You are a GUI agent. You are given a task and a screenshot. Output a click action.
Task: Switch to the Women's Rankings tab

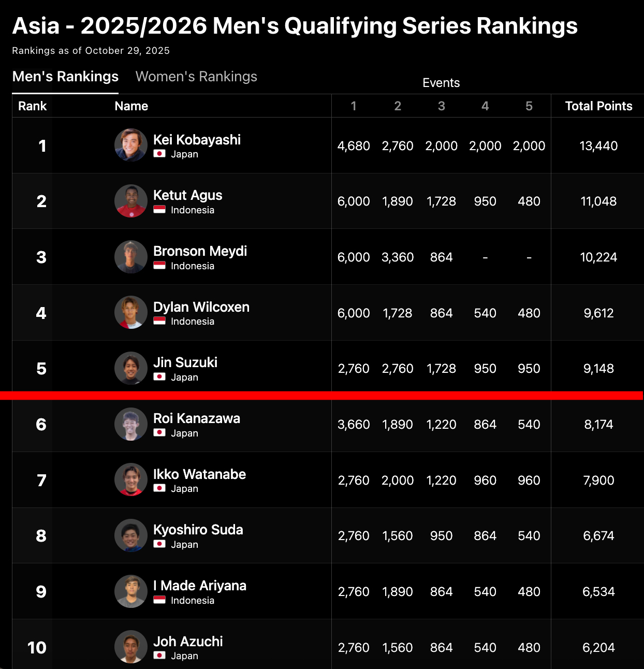pos(196,77)
